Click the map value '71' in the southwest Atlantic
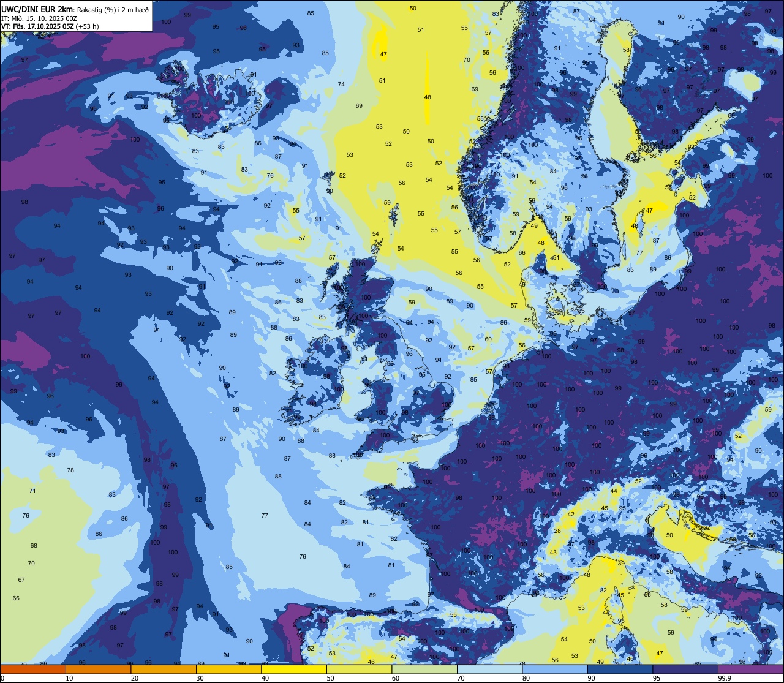Screen dimensions: 784x683 32,491
